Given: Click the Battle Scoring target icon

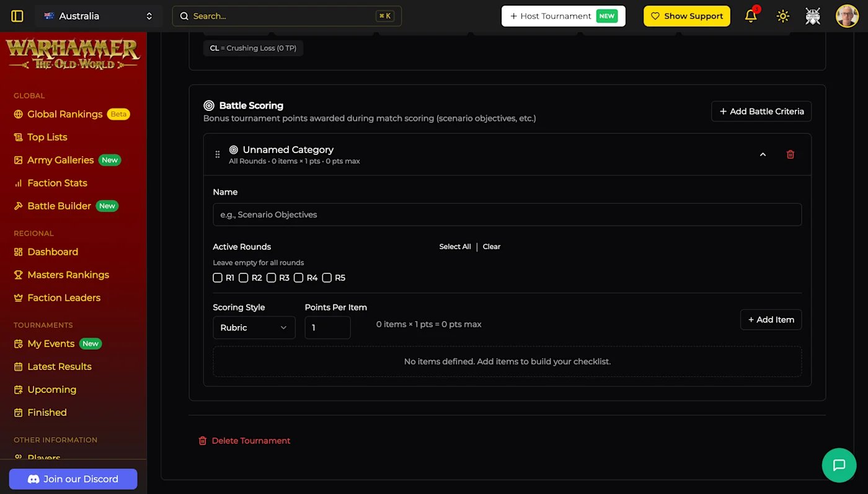Looking at the screenshot, I should pos(209,106).
